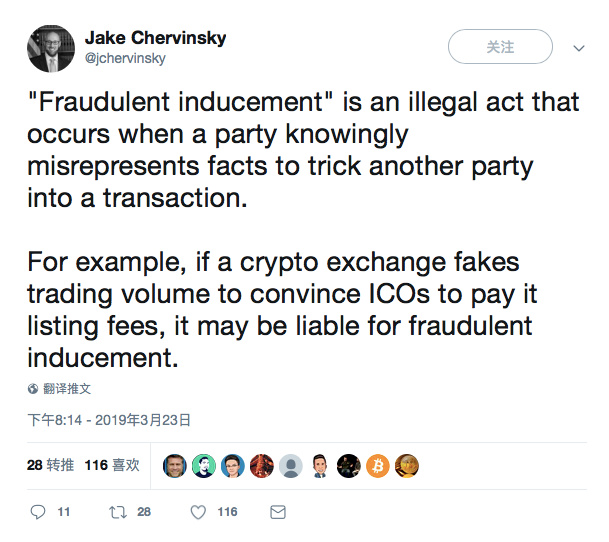View the 116 喜欢 likes list
The image size is (609, 542).
coord(112,465)
